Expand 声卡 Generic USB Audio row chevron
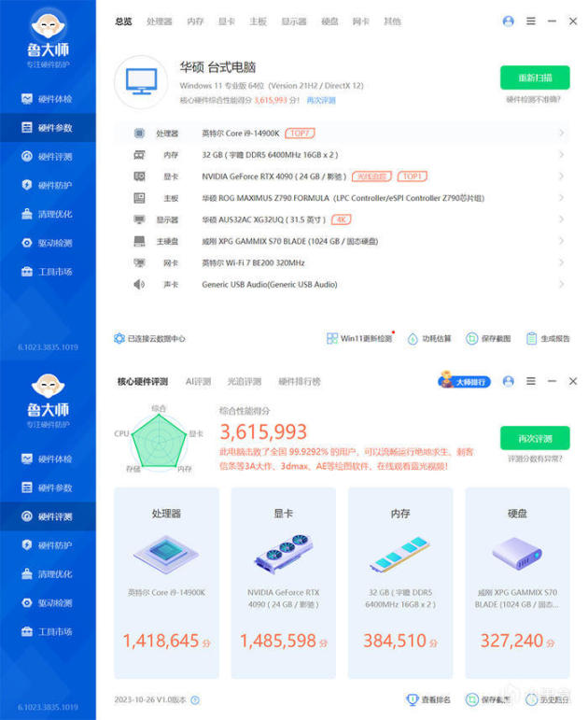The width and height of the screenshot is (588, 720). pos(561,284)
